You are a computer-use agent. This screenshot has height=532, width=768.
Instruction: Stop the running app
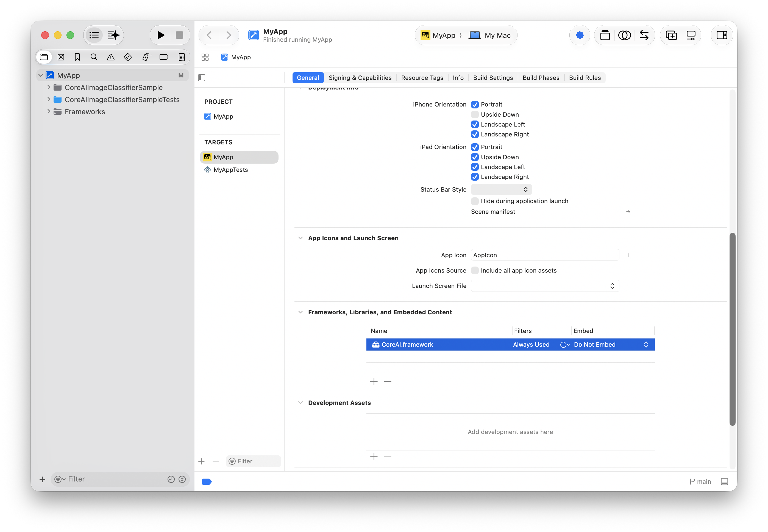tap(179, 35)
